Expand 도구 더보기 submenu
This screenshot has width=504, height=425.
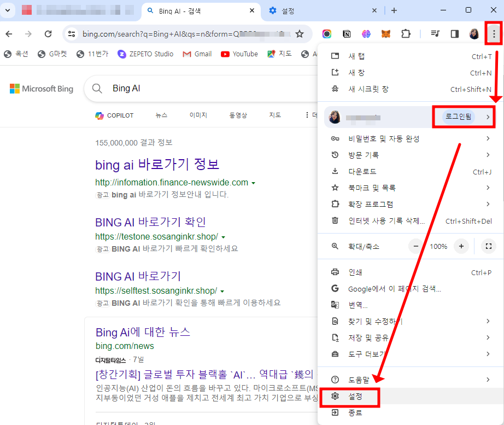(411, 354)
